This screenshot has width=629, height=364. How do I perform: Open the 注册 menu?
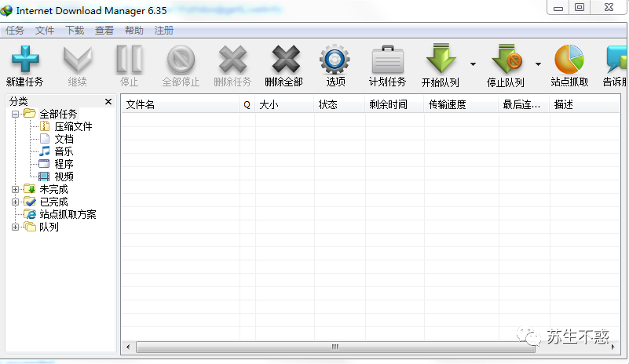[x=163, y=31]
